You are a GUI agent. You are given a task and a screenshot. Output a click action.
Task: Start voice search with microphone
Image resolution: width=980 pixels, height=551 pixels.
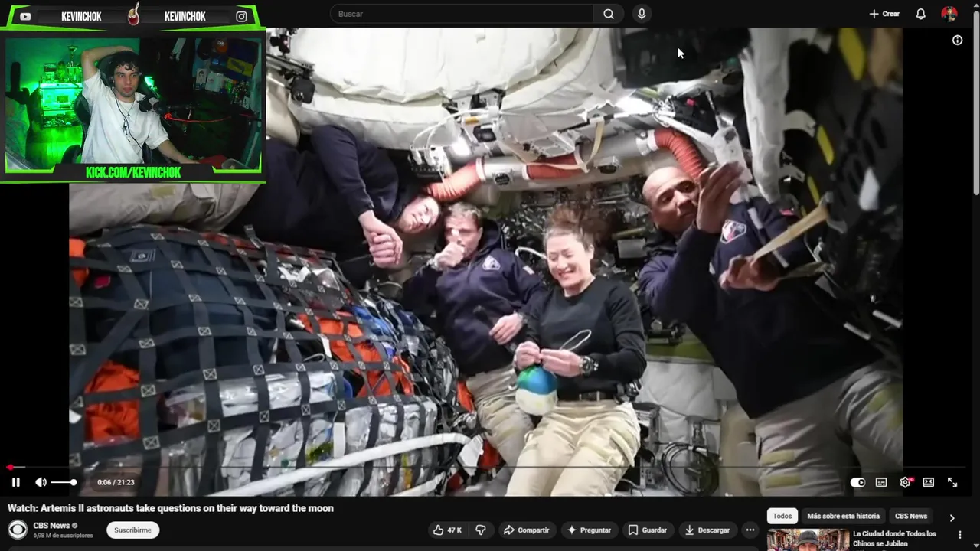click(642, 14)
